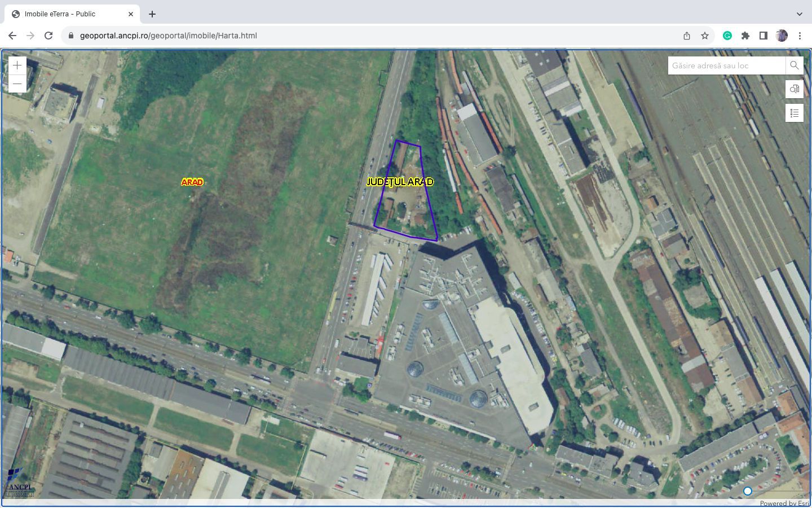Click inside the Găsire adresă sau loc field
The image size is (812, 508).
(725, 65)
